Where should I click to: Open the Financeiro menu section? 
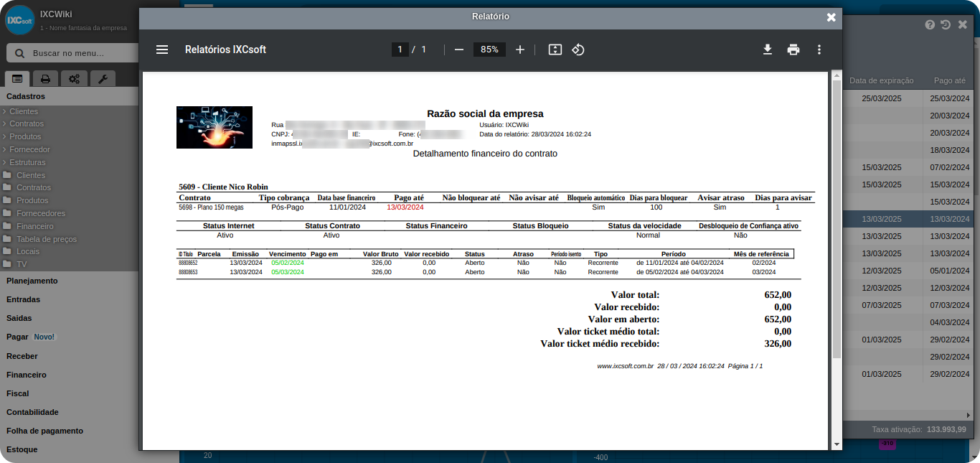pos(27,375)
